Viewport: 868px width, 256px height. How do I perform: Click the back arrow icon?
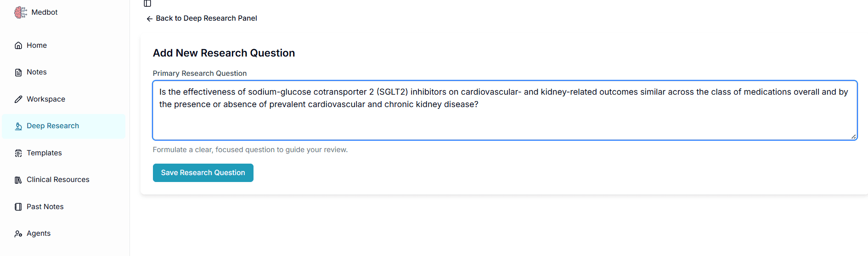(x=149, y=19)
